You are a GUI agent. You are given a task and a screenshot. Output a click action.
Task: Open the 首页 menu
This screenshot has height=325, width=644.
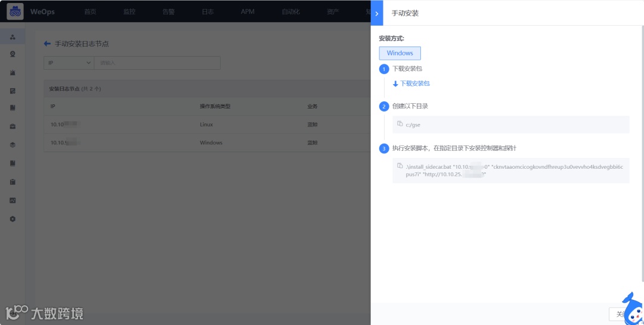pyautogui.click(x=91, y=11)
